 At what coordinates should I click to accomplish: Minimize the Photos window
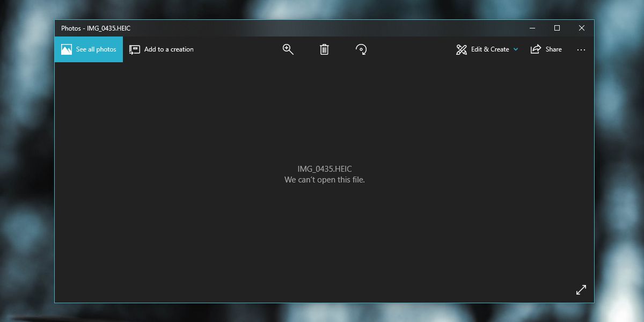coord(532,28)
